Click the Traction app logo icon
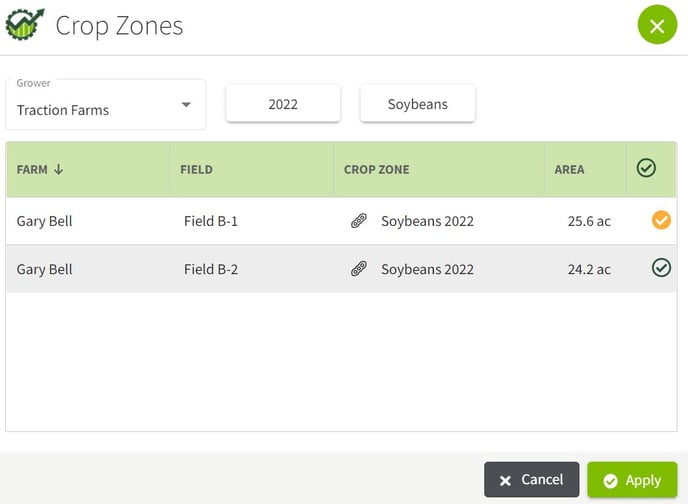 click(25, 25)
